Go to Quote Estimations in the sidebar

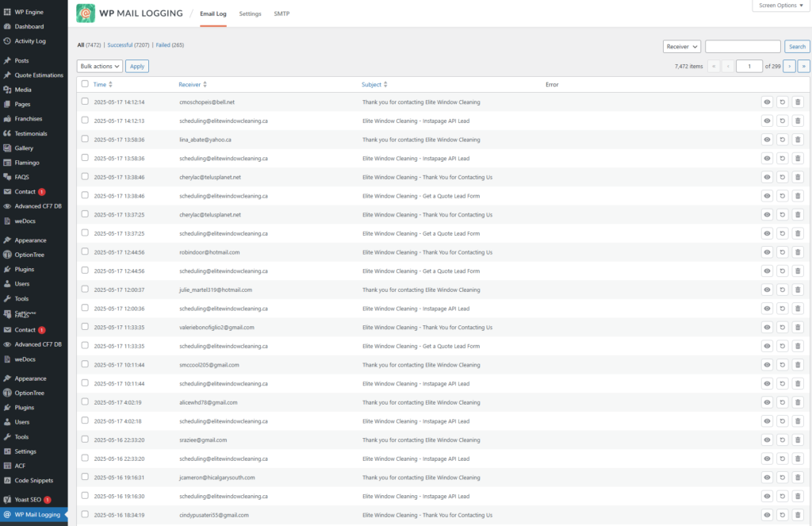(x=40, y=75)
